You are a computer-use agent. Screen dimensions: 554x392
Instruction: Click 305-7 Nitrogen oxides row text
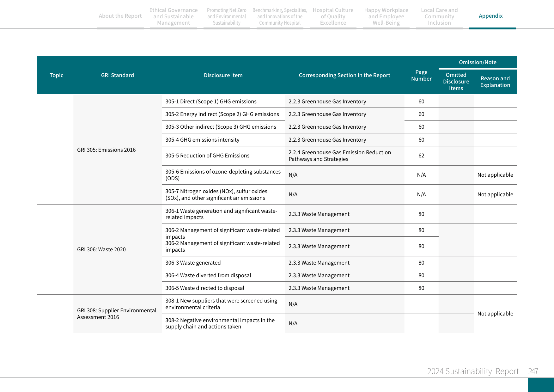tap(216, 194)
